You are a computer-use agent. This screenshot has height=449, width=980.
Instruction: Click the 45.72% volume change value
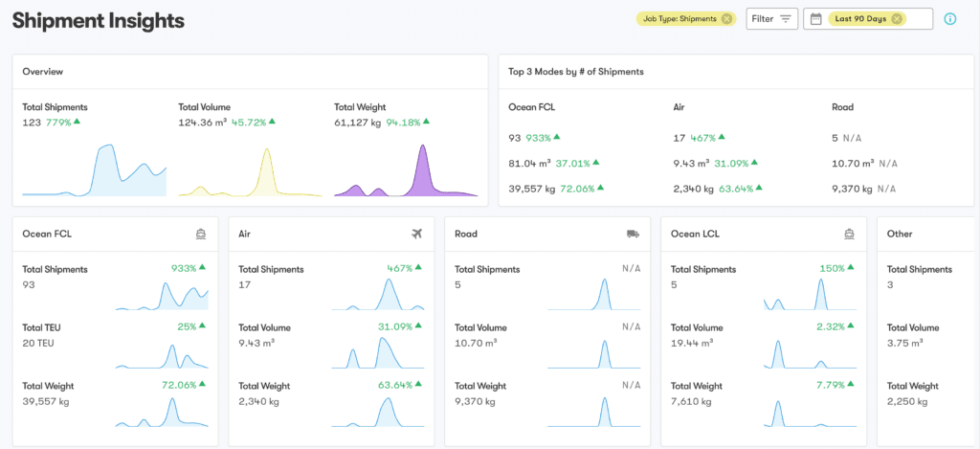[x=248, y=122]
